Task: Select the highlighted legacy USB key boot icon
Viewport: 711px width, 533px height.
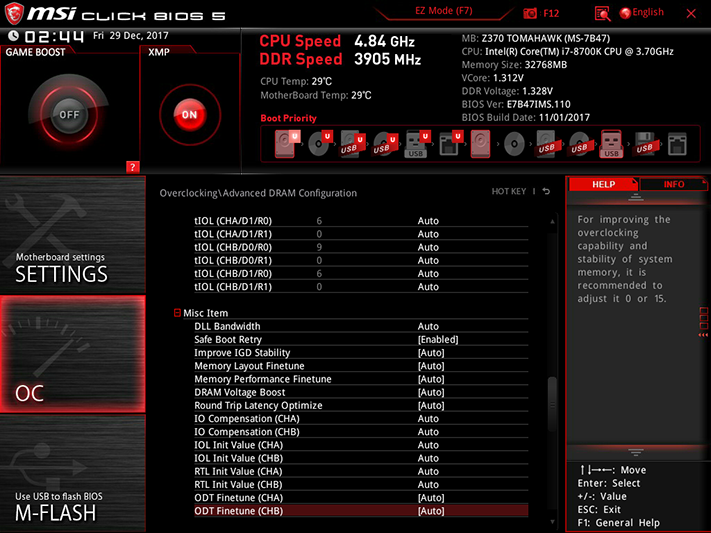Action: click(611, 144)
